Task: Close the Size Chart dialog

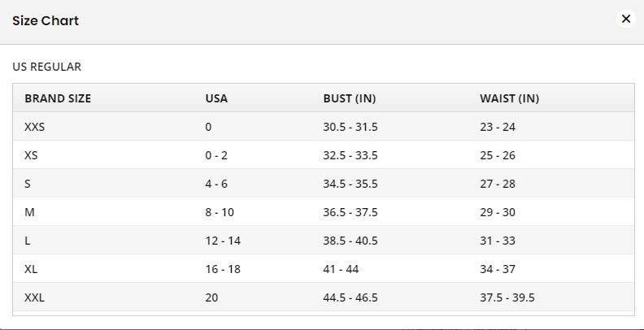Action: [x=625, y=19]
